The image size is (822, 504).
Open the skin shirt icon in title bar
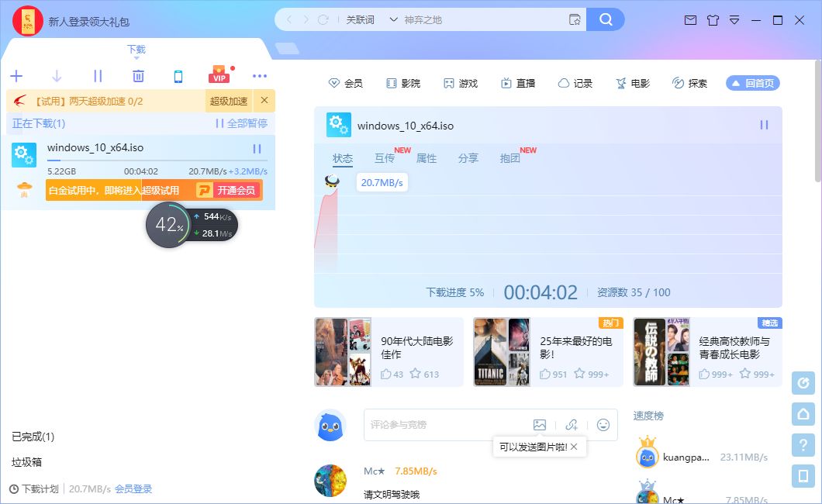point(713,20)
